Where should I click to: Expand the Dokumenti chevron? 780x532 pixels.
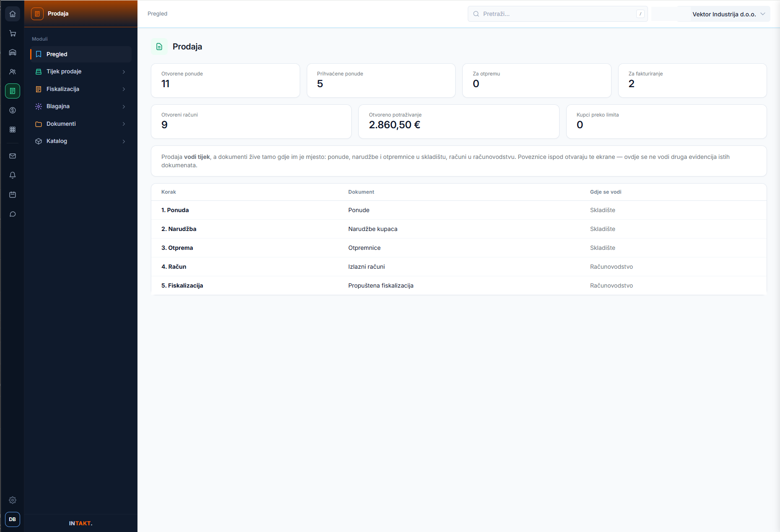point(124,124)
